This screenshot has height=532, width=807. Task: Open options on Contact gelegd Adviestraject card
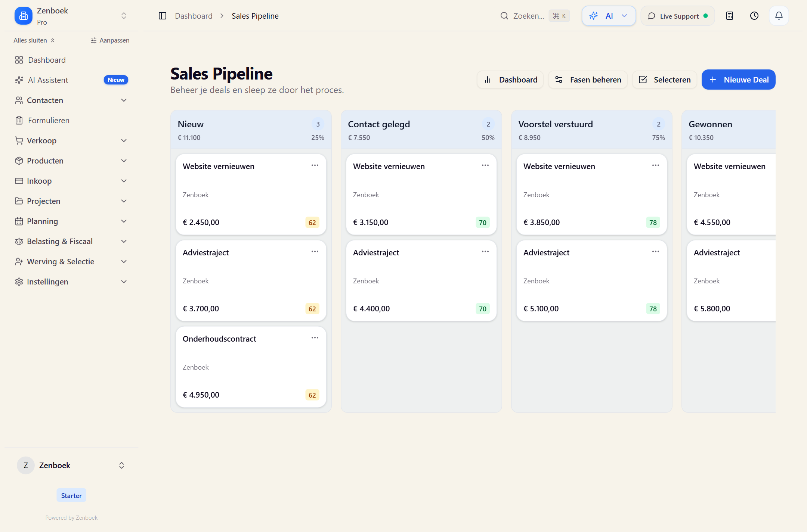(485, 252)
